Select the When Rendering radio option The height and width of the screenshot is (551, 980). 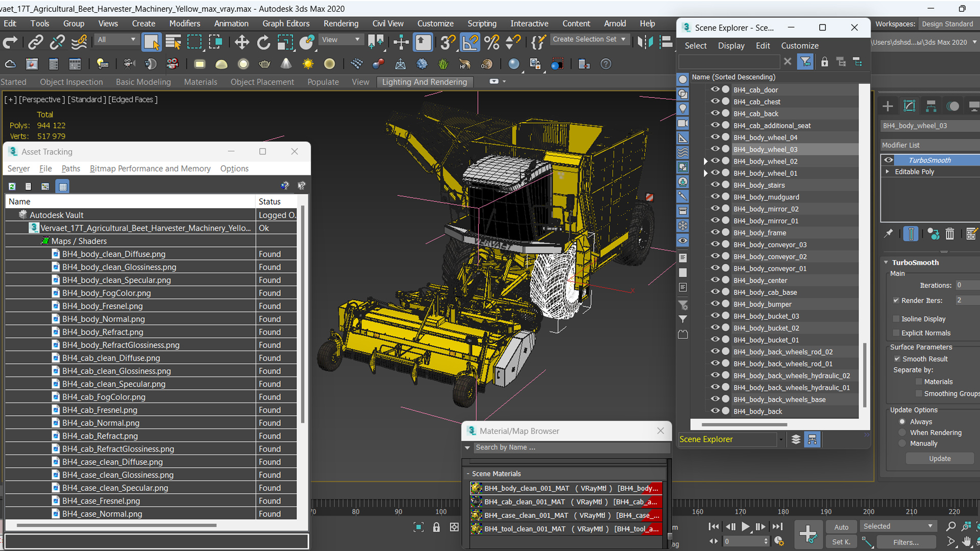tap(902, 433)
